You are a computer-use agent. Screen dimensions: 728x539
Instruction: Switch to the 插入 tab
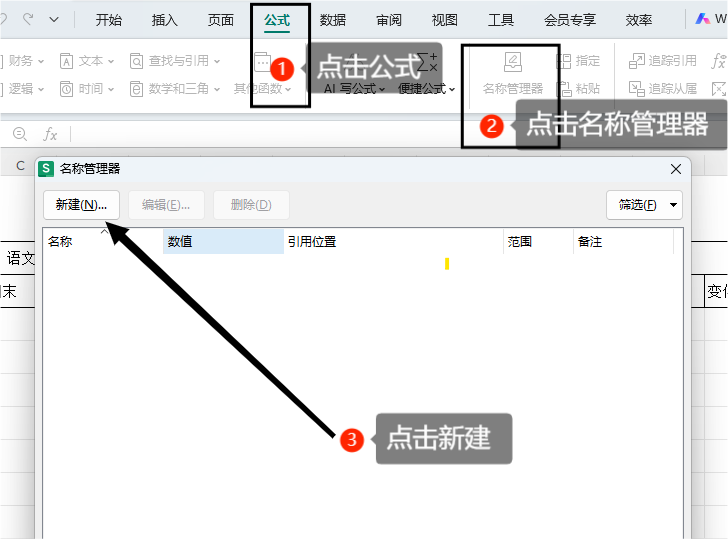tap(164, 20)
